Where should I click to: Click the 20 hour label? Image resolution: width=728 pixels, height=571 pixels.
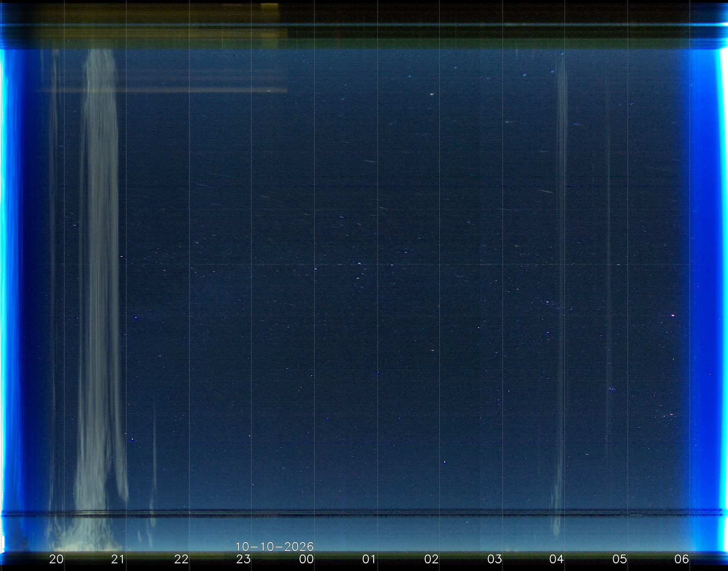[x=56, y=559]
